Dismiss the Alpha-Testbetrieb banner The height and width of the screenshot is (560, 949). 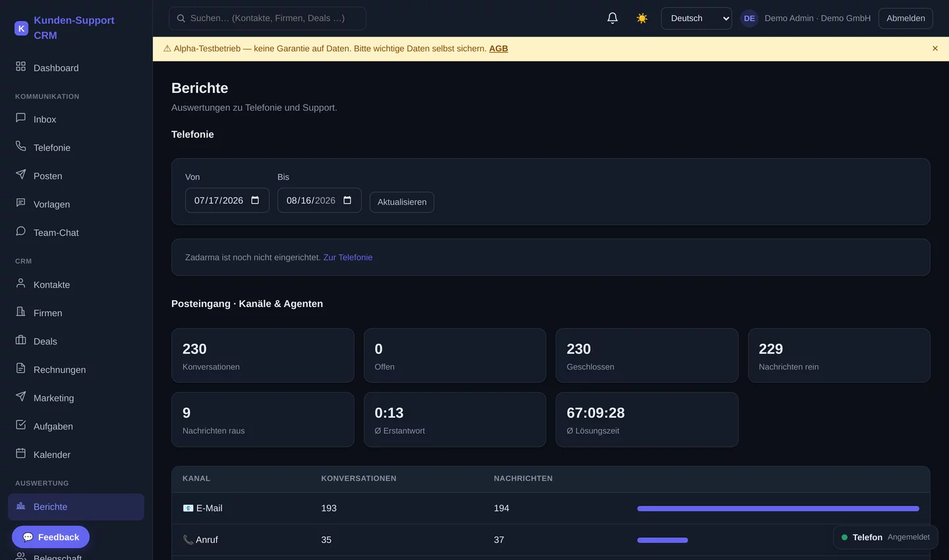[935, 49]
